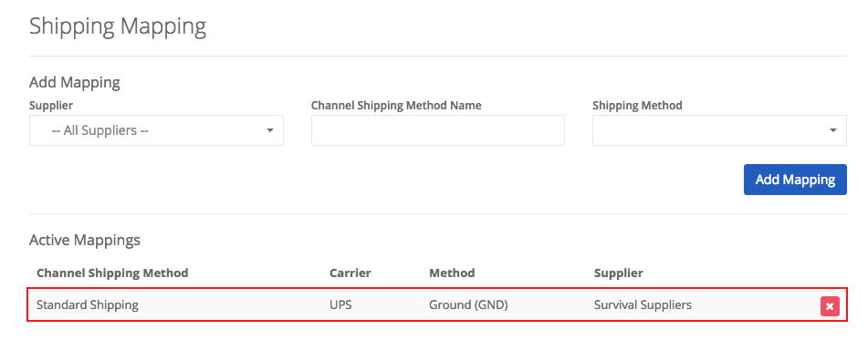Open the Supplier dropdown showing All Suppliers
The width and height of the screenshot is (868, 340).
tap(156, 130)
